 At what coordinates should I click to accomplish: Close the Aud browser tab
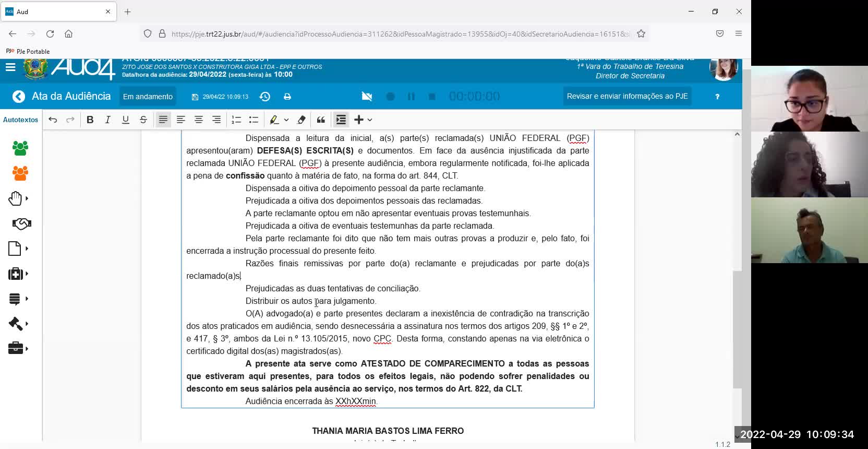pyautogui.click(x=108, y=11)
